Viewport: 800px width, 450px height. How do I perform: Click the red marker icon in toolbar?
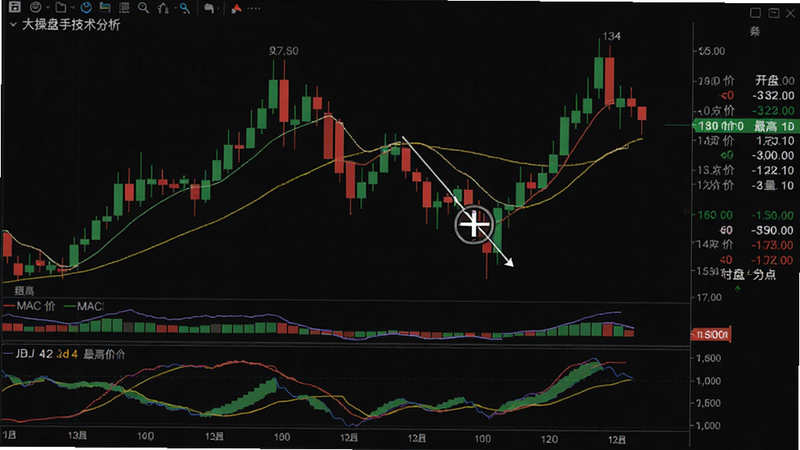tap(236, 8)
